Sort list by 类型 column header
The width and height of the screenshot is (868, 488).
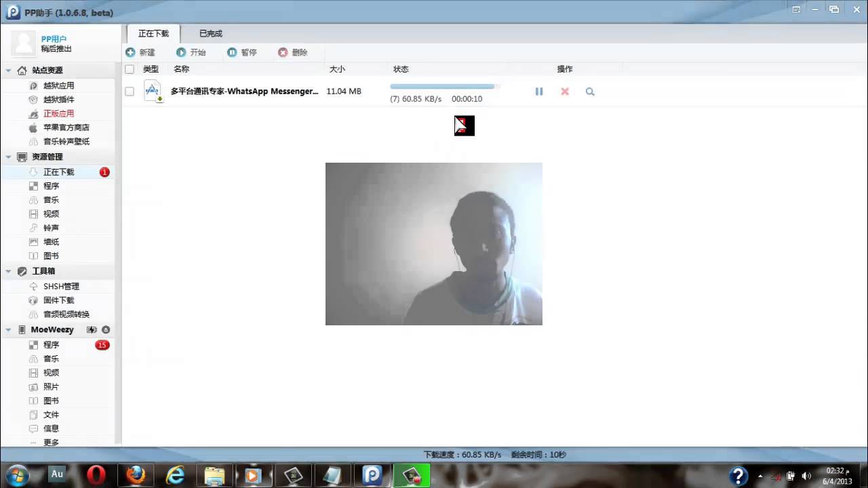point(151,69)
